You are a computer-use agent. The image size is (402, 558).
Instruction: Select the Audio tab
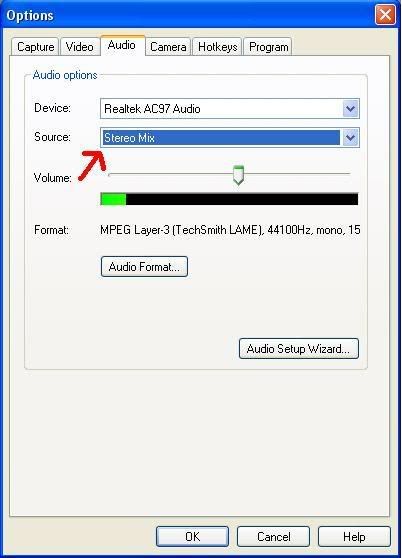pyautogui.click(x=122, y=45)
